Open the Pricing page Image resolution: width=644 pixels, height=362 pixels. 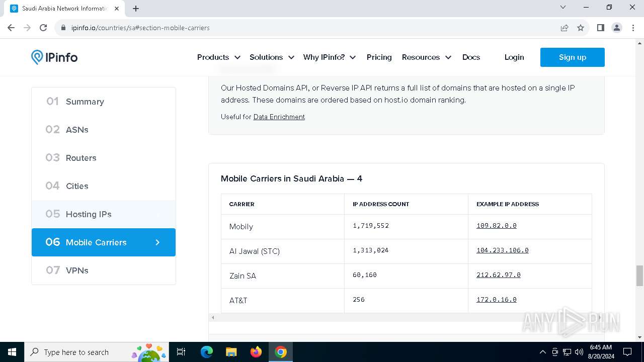point(379,57)
